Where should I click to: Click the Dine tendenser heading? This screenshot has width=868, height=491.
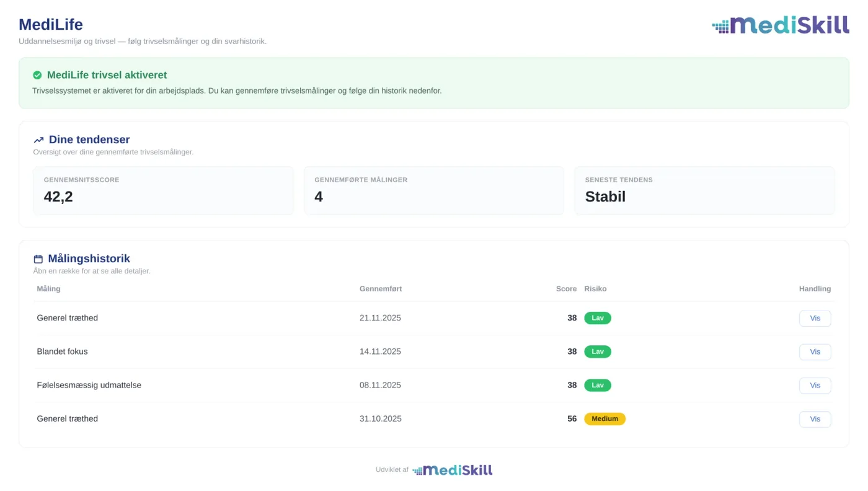89,139
